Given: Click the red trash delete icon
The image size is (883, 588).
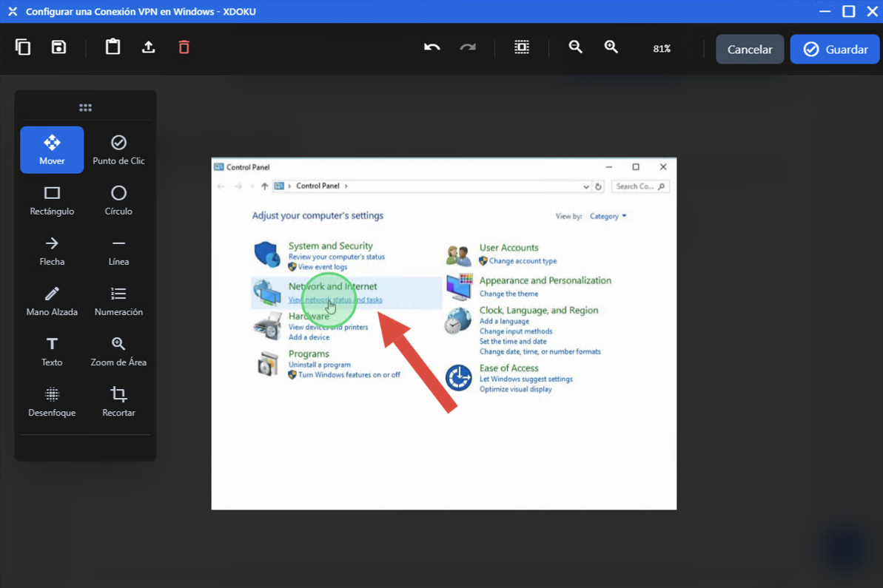Looking at the screenshot, I should (x=184, y=47).
